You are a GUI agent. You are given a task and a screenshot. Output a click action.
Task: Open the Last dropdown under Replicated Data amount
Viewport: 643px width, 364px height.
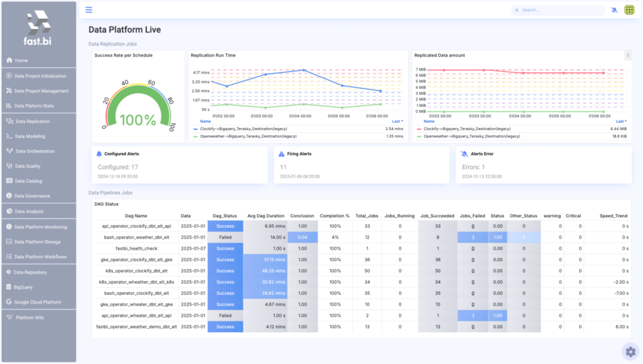click(621, 122)
